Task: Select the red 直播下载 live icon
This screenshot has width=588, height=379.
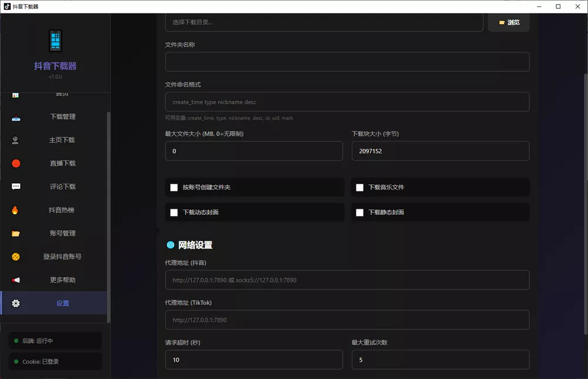Action: tap(15, 163)
